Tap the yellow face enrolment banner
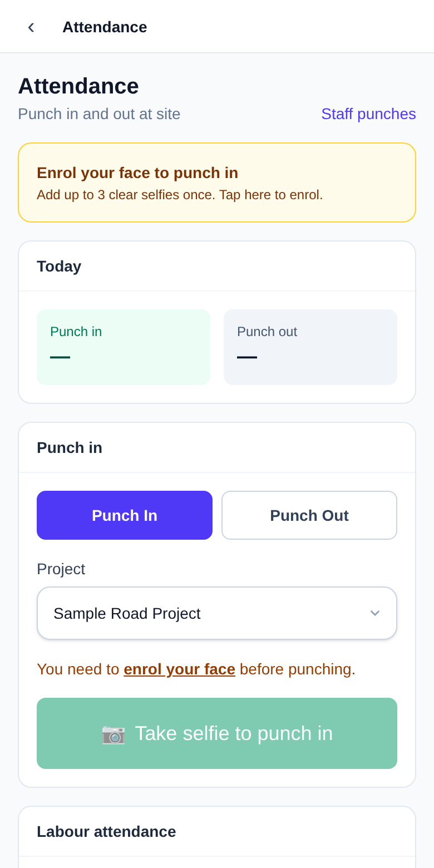This screenshot has width=434, height=868. (x=217, y=183)
